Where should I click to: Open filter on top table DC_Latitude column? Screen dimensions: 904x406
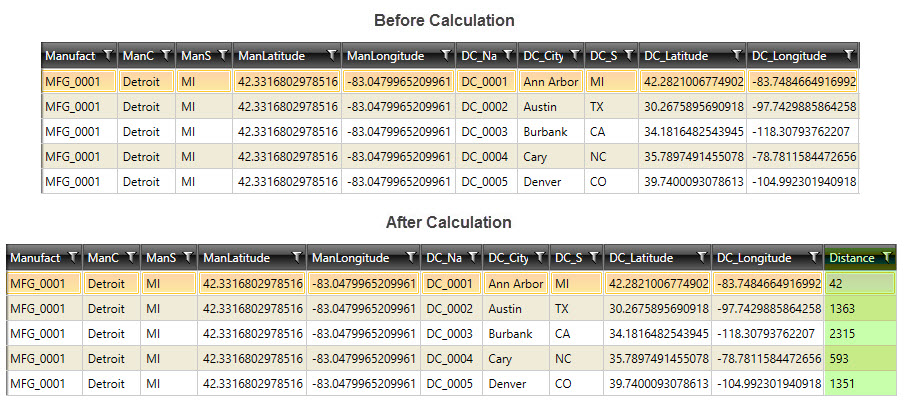[x=737, y=55]
